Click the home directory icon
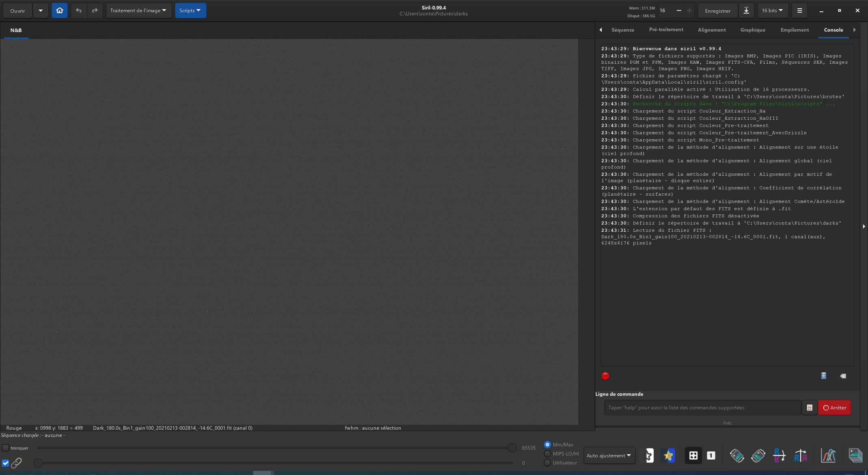Viewport: 868px width, 475px height. pyautogui.click(x=60, y=11)
